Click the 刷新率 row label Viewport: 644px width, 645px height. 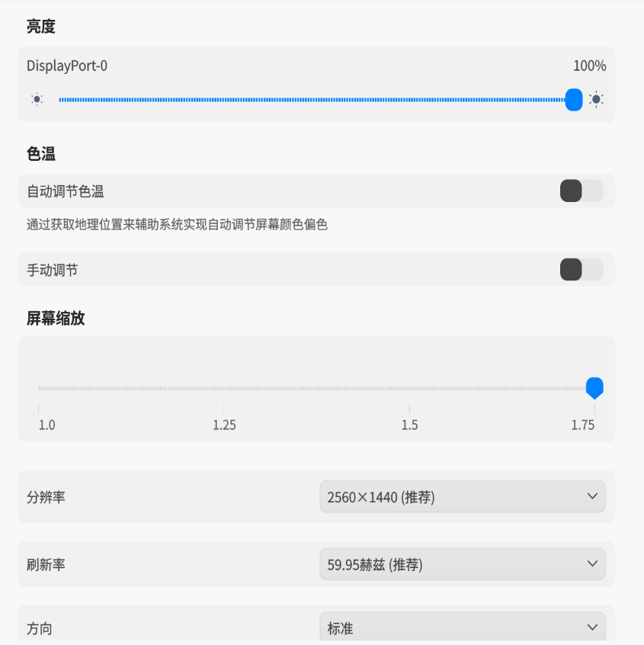click(46, 564)
